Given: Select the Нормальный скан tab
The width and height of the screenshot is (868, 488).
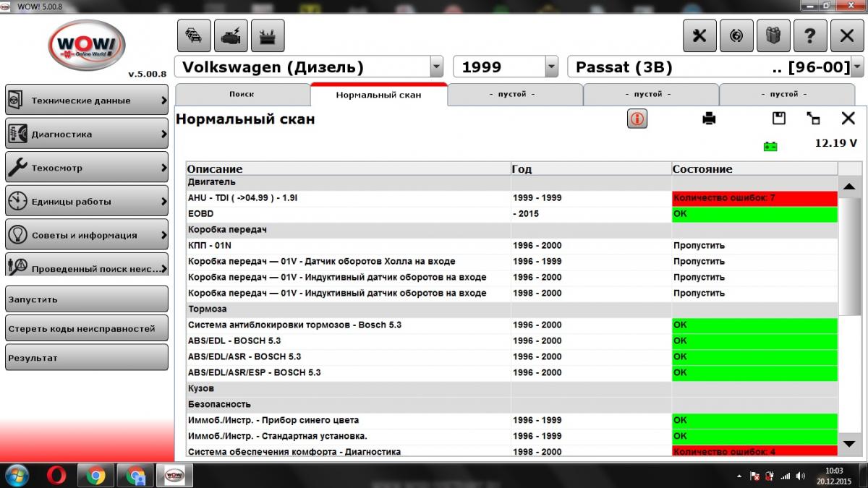Looking at the screenshot, I should (x=378, y=95).
